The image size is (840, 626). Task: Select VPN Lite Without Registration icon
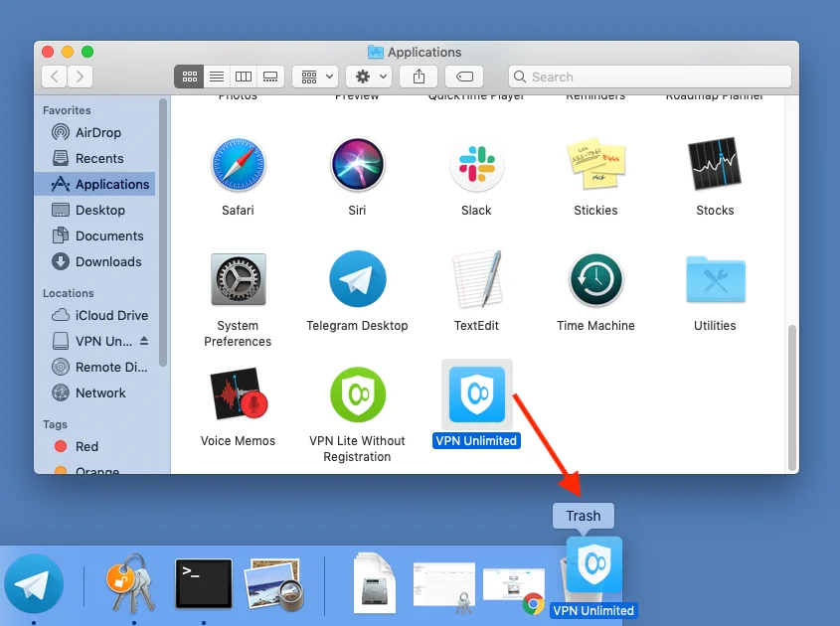tap(357, 394)
